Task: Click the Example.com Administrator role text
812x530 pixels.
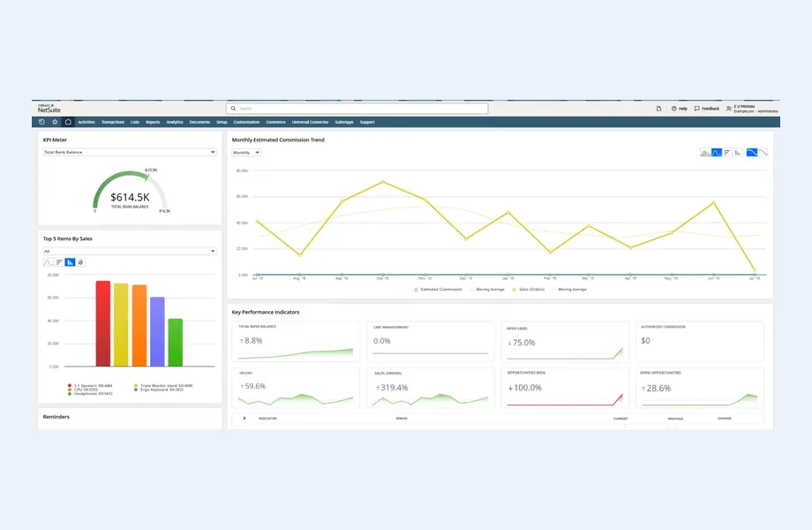Action: coord(756,111)
